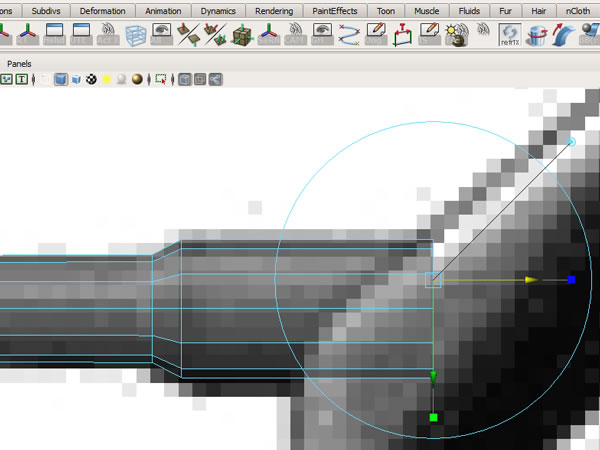Click the blue curved surface arrow icon
This screenshot has height=450, width=600.
[567, 35]
